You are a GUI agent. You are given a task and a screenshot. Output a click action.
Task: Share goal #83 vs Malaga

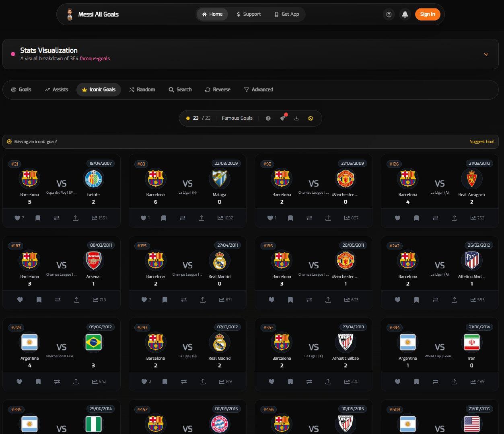[202, 218]
